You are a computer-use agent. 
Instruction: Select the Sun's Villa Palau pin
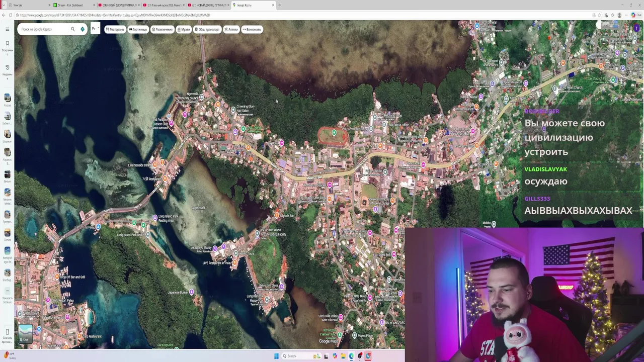(341, 317)
